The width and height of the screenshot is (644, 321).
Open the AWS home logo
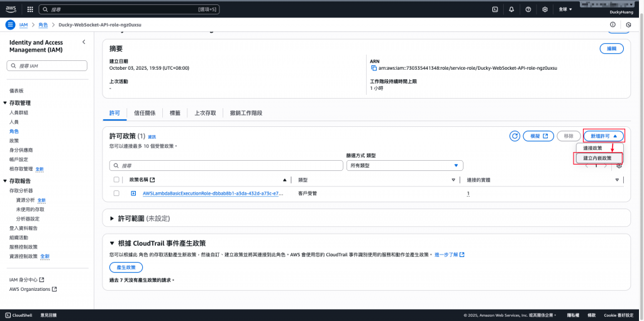(11, 9)
